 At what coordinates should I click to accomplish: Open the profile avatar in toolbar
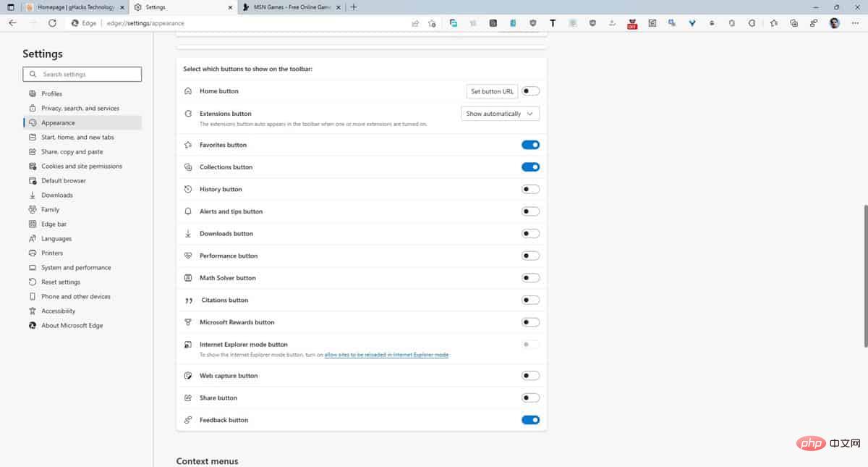point(835,23)
